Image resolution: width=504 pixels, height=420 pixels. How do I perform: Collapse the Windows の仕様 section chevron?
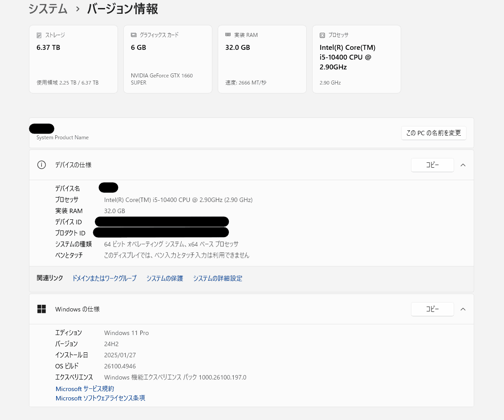pyautogui.click(x=463, y=309)
